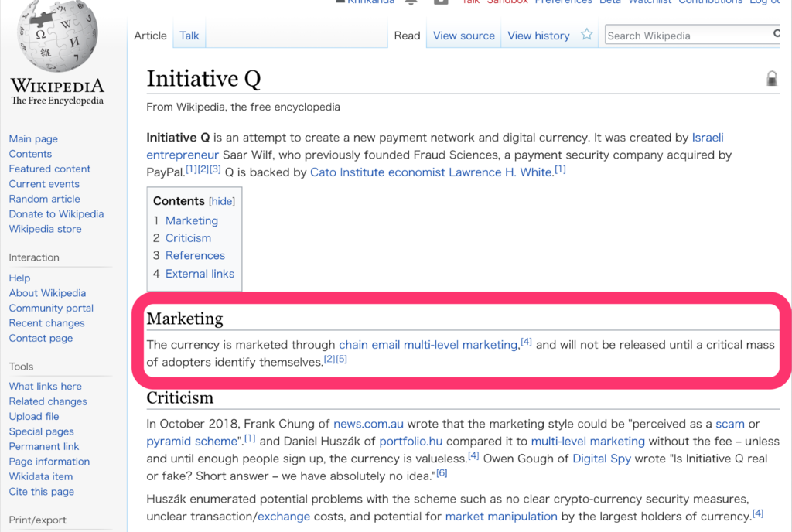Screen dimensions: 792x532
Task: Jump to Marketing in the contents list
Action: click(x=192, y=220)
